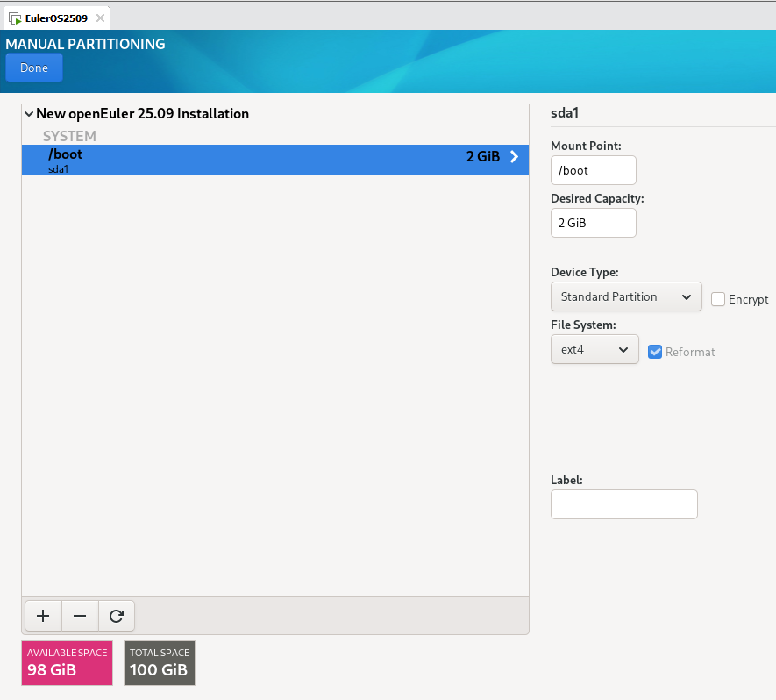Viewport: 776px width, 700px height.
Task: Uncheck the Reformat checkbox
Action: (x=655, y=352)
